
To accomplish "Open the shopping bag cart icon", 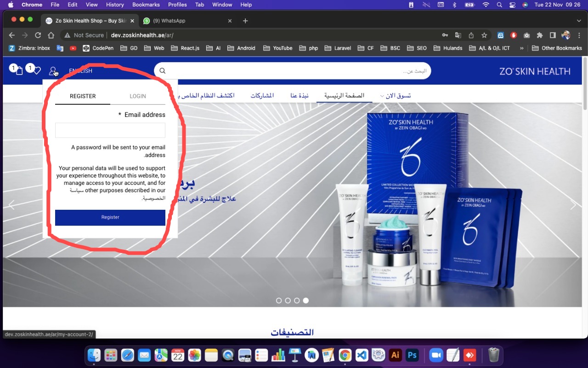I will click(x=19, y=71).
